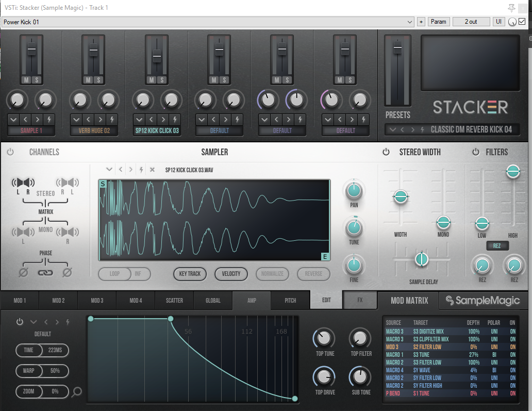Open sample dropdown arrow for VERB HUGE 02
The height and width of the screenshot is (411, 532).
coord(76,120)
